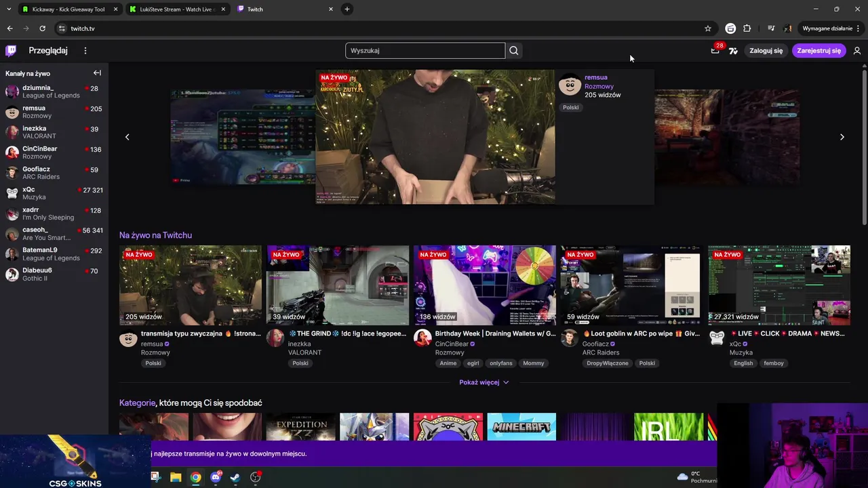Click Zaloguj się button
The height and width of the screenshot is (488, 868).
pos(766,51)
